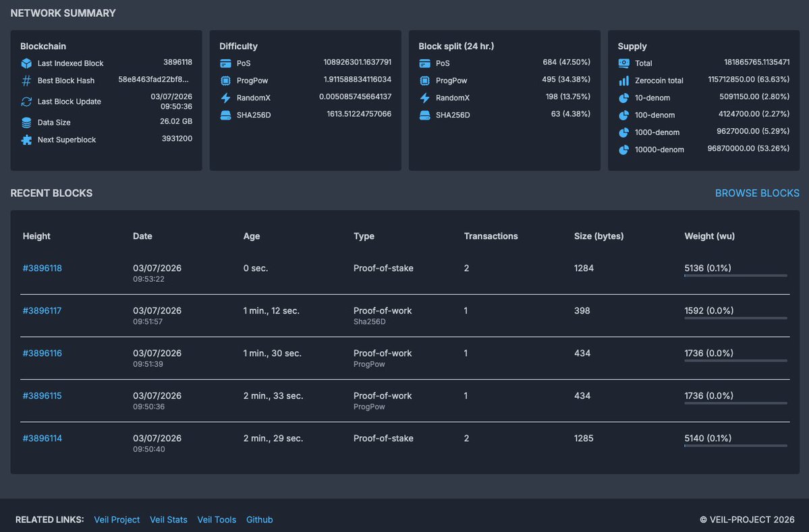Click the 100-denom pie chart icon
Viewport: 809px width, 532px height.
click(x=623, y=115)
